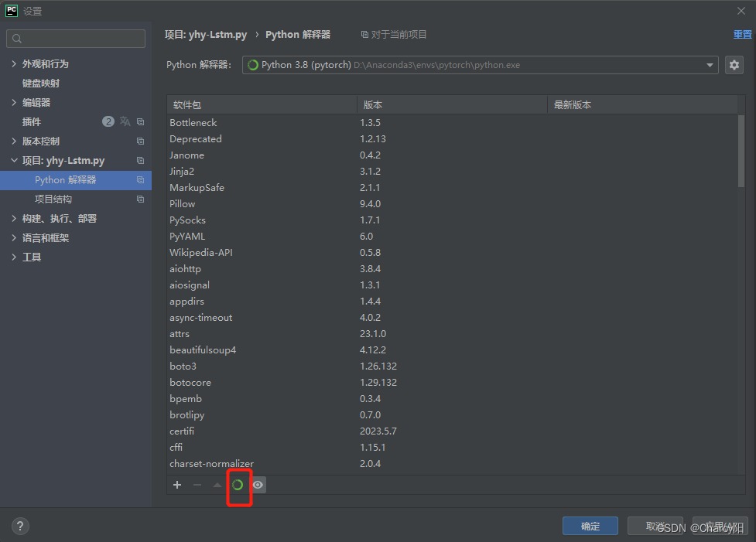Image resolution: width=756 pixels, height=542 pixels.
Task: Select the appdirs package row
Action: tap(452, 301)
